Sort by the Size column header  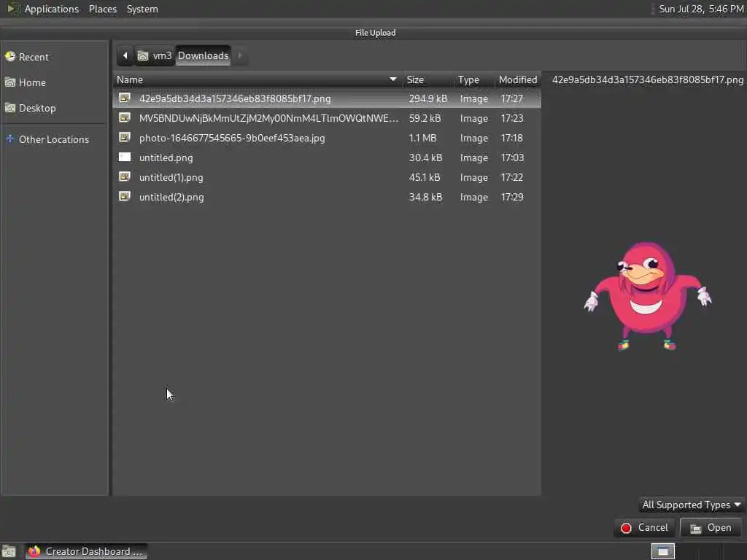click(427, 79)
